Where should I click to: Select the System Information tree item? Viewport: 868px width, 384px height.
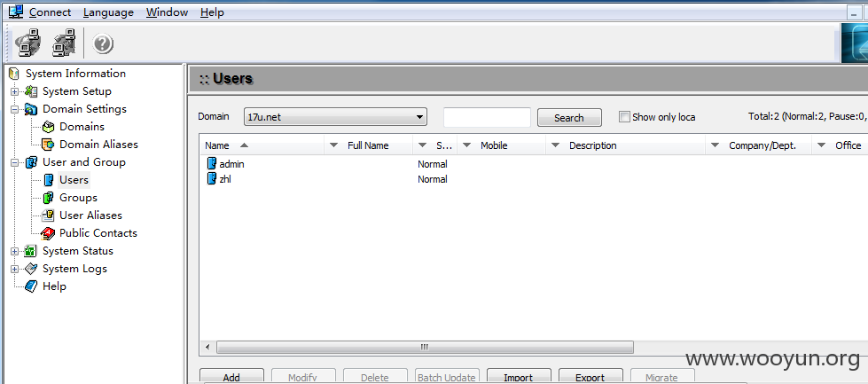[x=75, y=74]
